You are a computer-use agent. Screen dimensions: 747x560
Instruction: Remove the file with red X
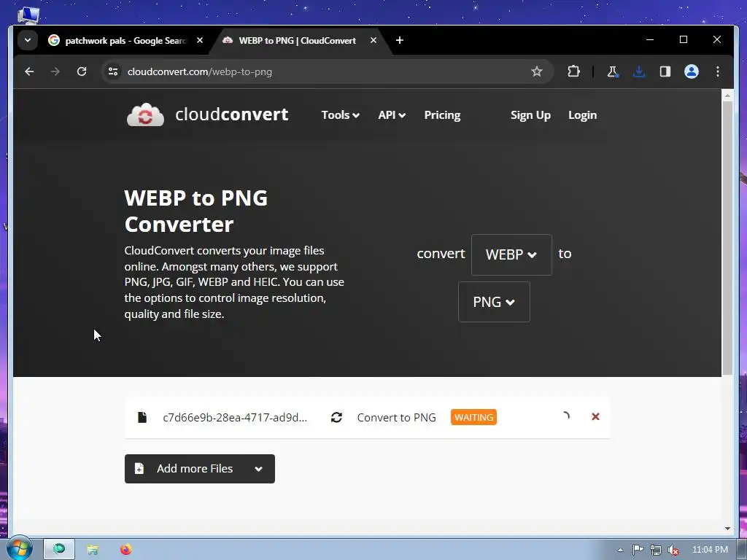(595, 416)
